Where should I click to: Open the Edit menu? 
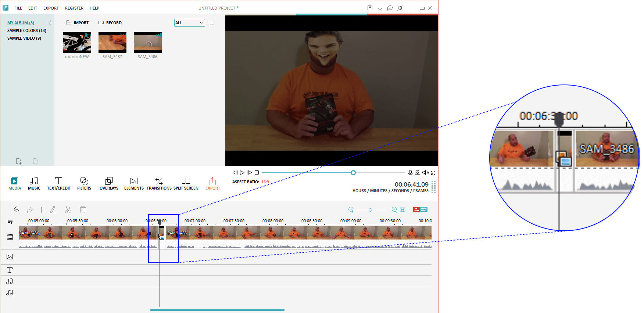pyautogui.click(x=33, y=8)
